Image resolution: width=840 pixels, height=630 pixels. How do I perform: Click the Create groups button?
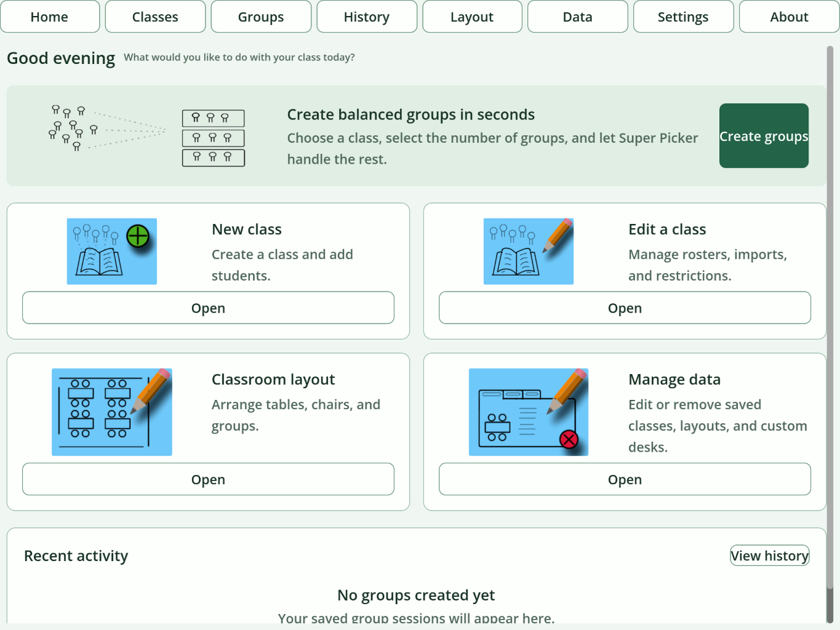(x=764, y=136)
